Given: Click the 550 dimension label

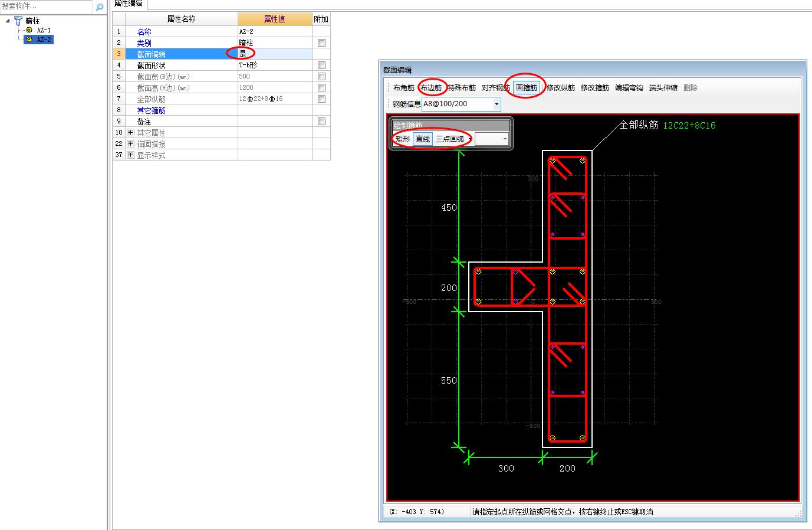Looking at the screenshot, I should coord(449,381).
